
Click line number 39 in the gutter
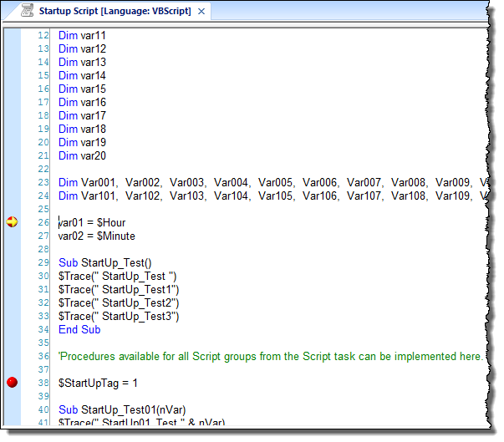(43, 396)
